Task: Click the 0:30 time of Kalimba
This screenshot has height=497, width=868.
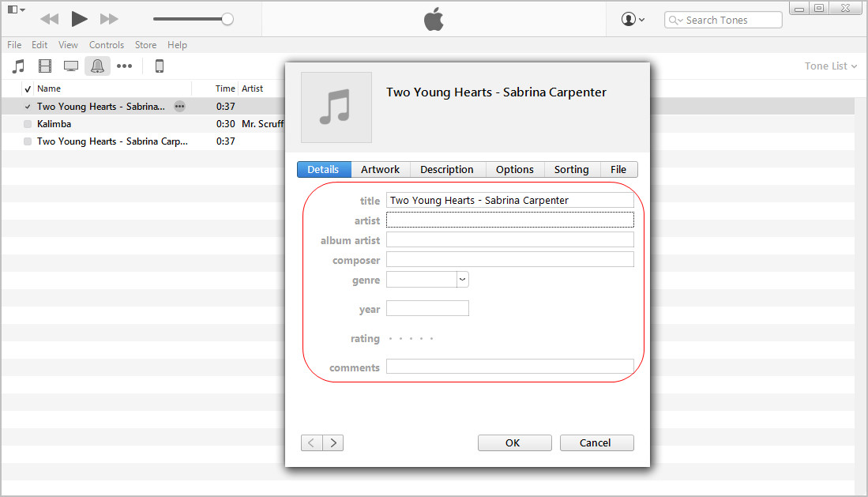Action: click(225, 124)
